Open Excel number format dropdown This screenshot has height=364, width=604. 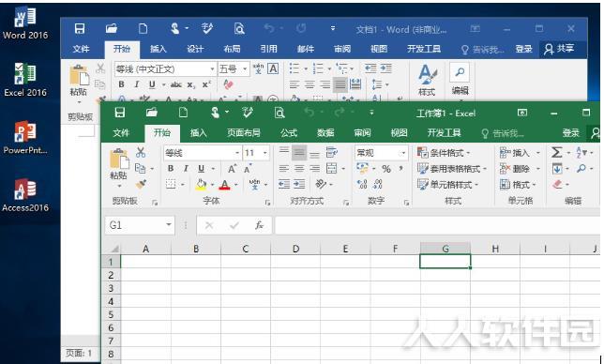coord(403,153)
